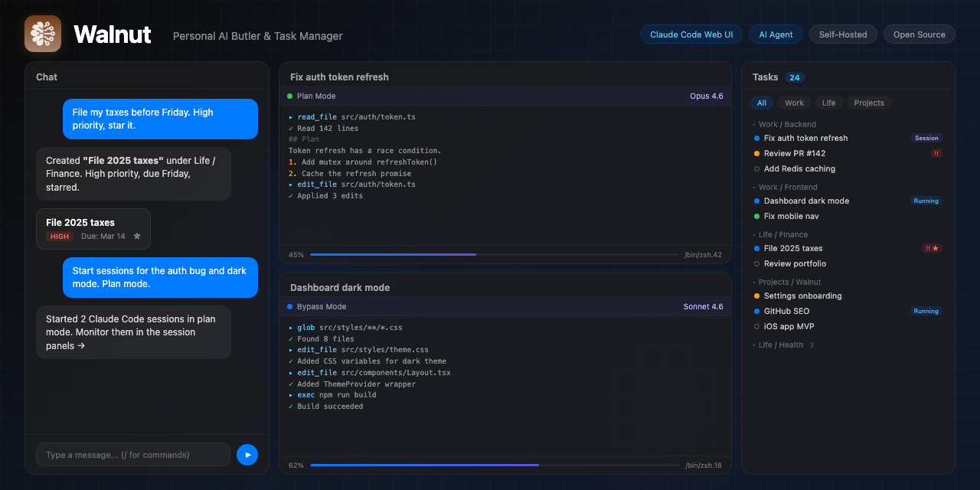Mark Review portfolio as complete
This screenshot has height=490, width=980.
click(756, 263)
